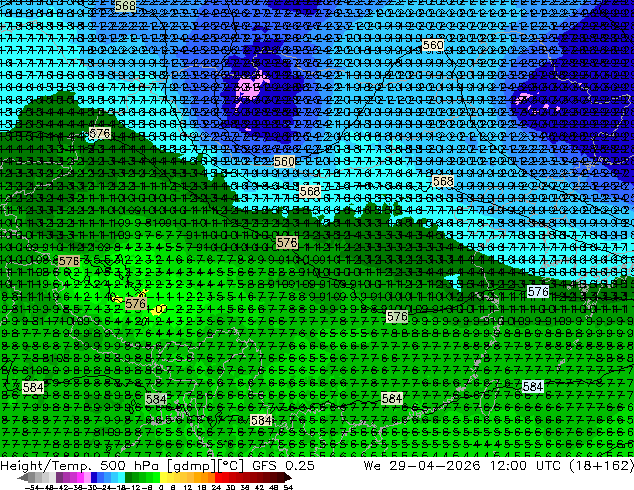The image size is (634, 490).
Task: Click the "54" value at the color scale's right end
Action: coord(287,487)
